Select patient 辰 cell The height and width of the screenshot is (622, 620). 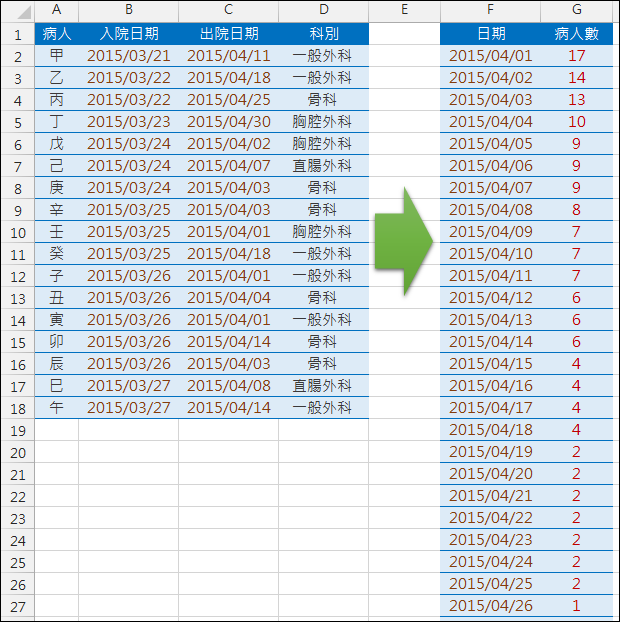coord(56,364)
